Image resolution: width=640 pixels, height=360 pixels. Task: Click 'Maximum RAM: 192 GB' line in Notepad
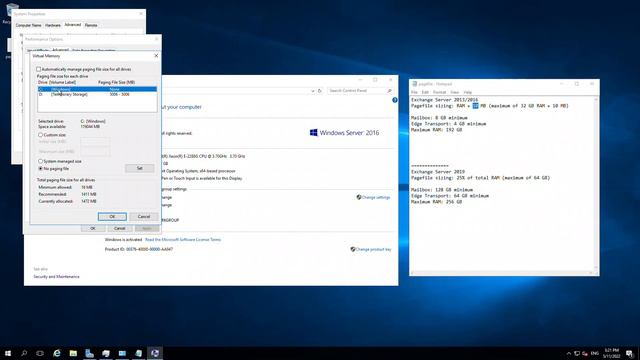pos(436,130)
